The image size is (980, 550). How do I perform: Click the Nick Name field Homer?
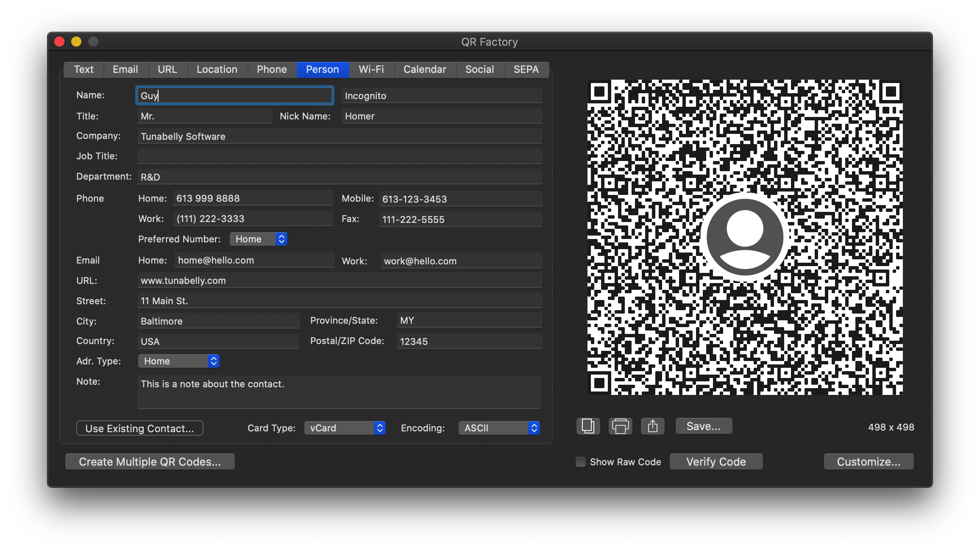click(x=442, y=116)
